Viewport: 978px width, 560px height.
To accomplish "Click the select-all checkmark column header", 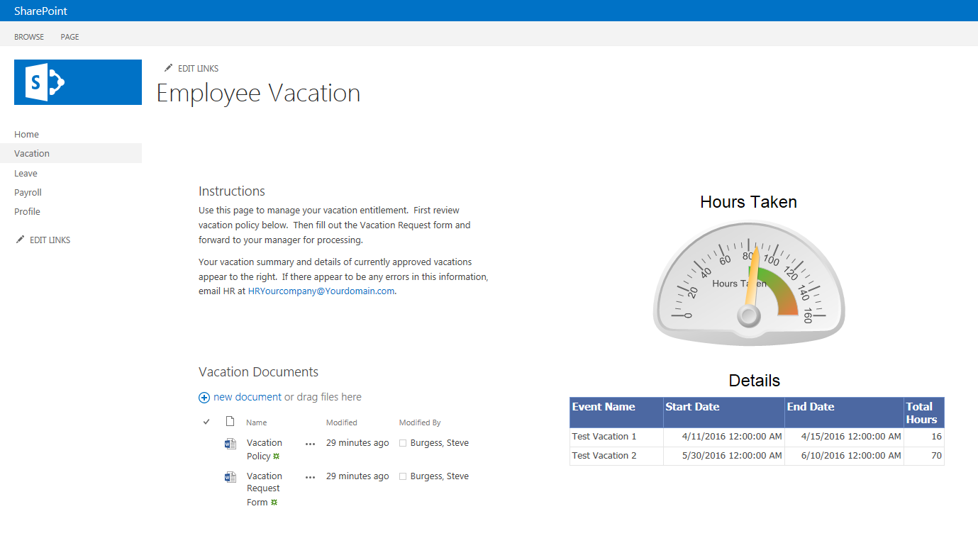I will click(206, 421).
